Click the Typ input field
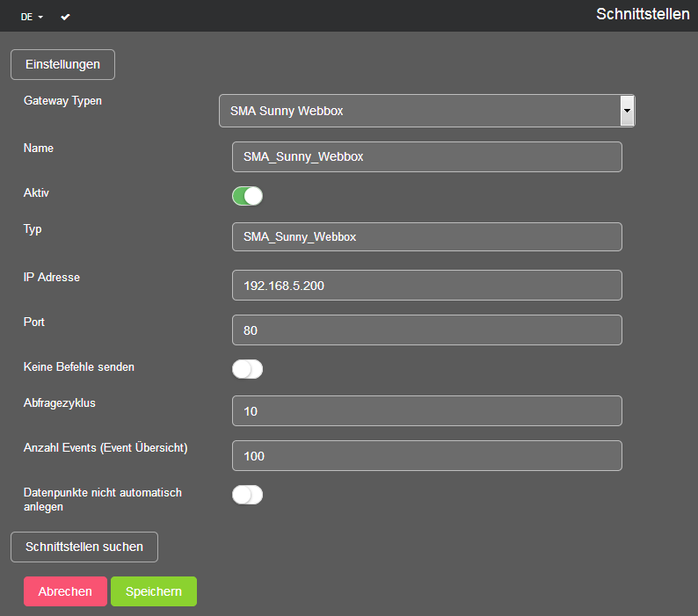The image size is (698, 616). (x=427, y=236)
